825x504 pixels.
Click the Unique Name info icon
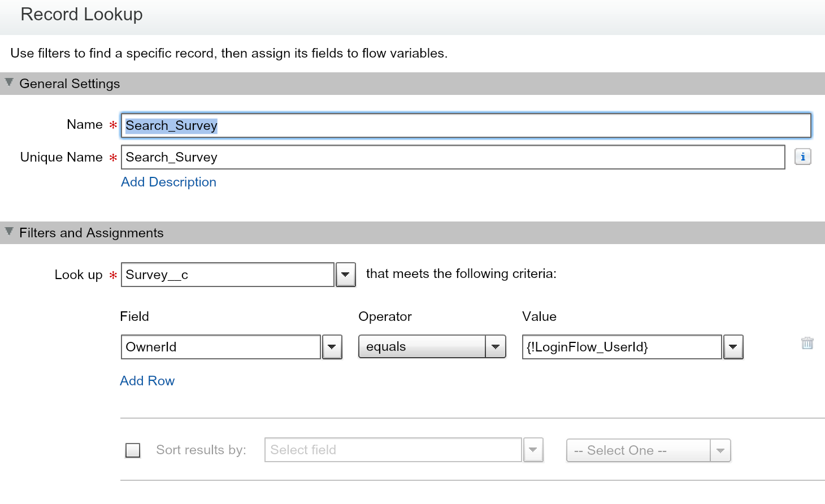pyautogui.click(x=802, y=157)
